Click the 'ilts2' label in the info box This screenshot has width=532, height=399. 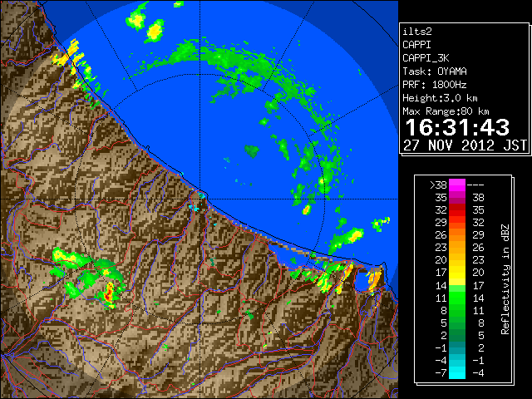[417, 32]
